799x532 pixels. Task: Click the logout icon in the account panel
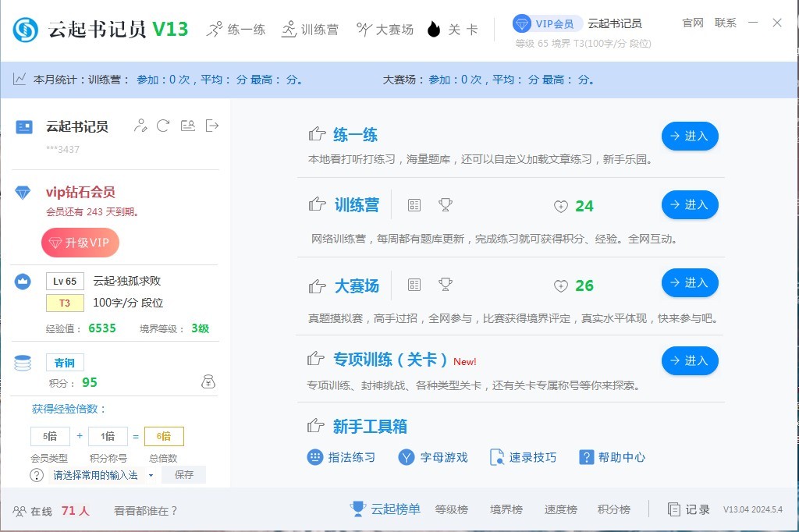(211, 126)
